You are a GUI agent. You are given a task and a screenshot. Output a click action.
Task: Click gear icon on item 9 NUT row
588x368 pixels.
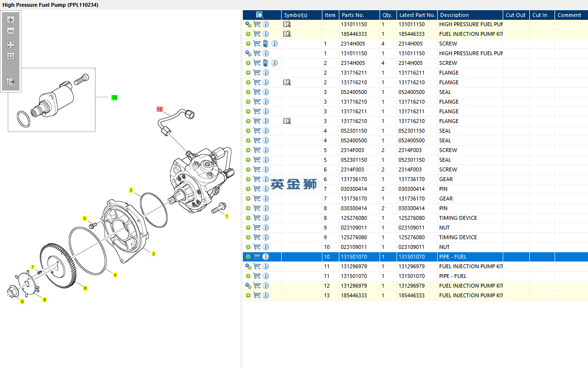[248, 228]
